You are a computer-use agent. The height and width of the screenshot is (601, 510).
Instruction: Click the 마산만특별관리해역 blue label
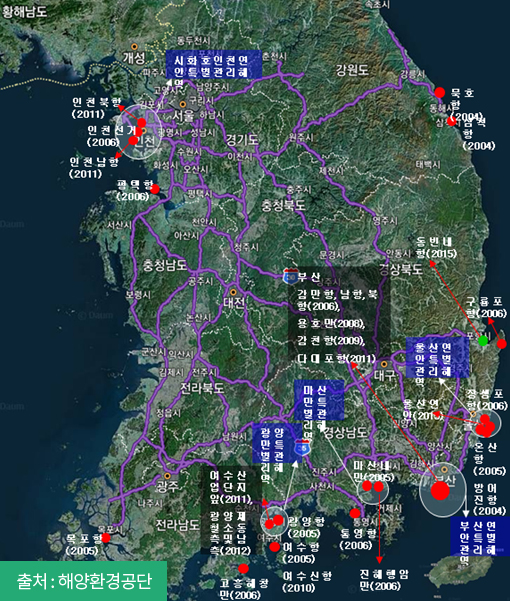click(x=319, y=400)
